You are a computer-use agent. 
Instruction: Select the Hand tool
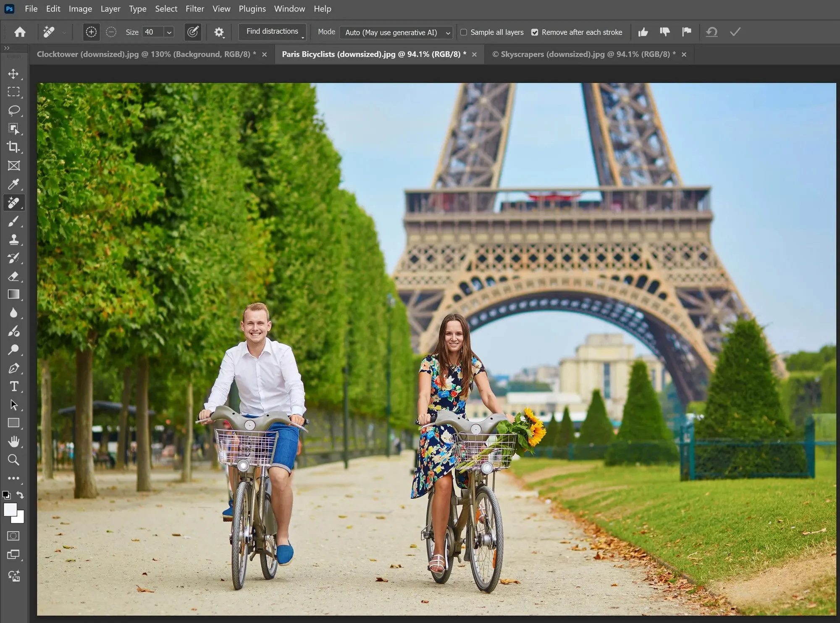coord(13,441)
